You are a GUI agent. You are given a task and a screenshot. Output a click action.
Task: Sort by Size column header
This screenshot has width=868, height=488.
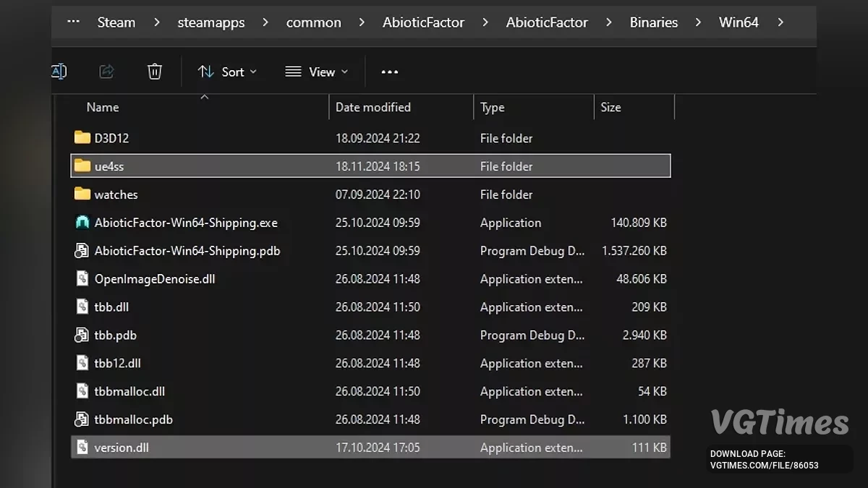pyautogui.click(x=610, y=107)
